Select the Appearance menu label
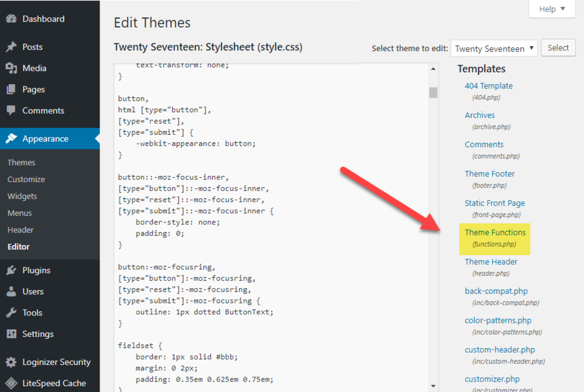Viewport: 584px width, 392px height. coord(45,138)
